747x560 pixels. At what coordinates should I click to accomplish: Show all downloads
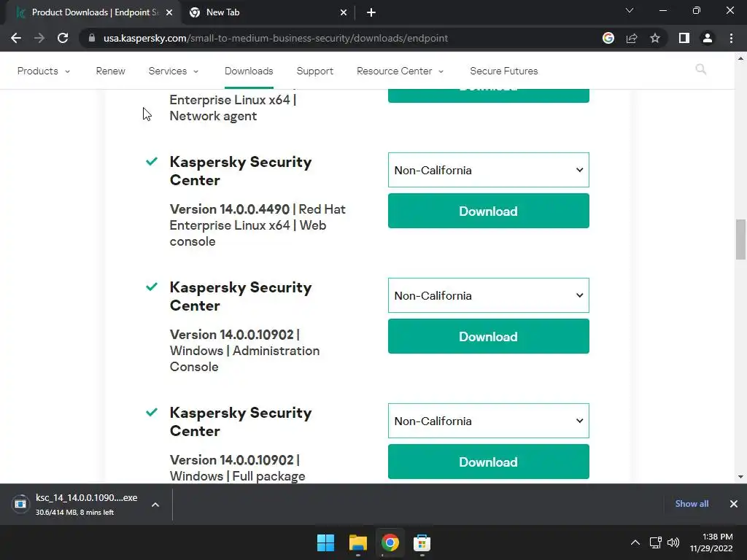pyautogui.click(x=692, y=504)
